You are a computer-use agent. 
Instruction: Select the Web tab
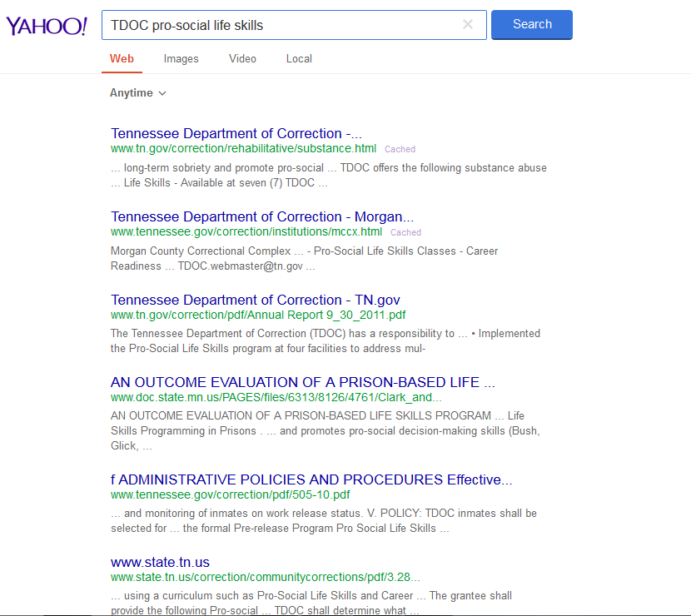(122, 59)
